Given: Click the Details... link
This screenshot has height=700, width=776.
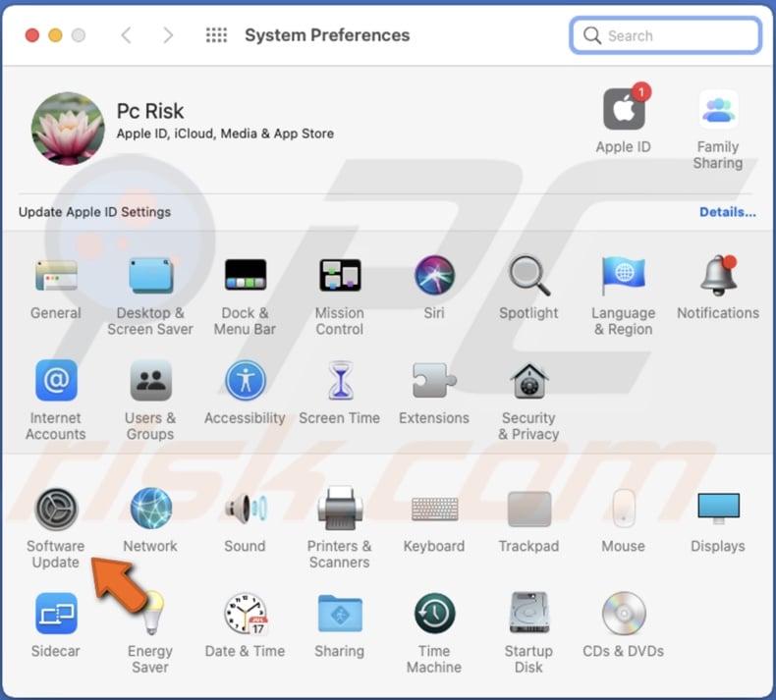Looking at the screenshot, I should tap(728, 212).
